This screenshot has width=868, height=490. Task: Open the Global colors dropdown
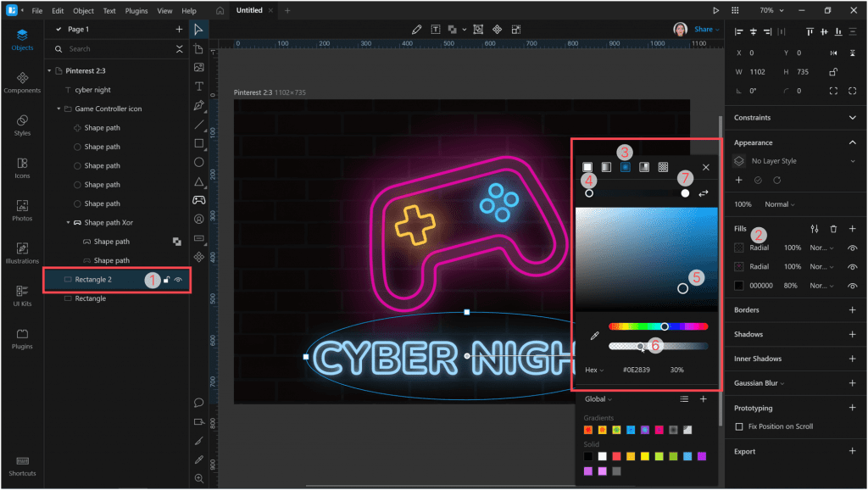click(598, 399)
